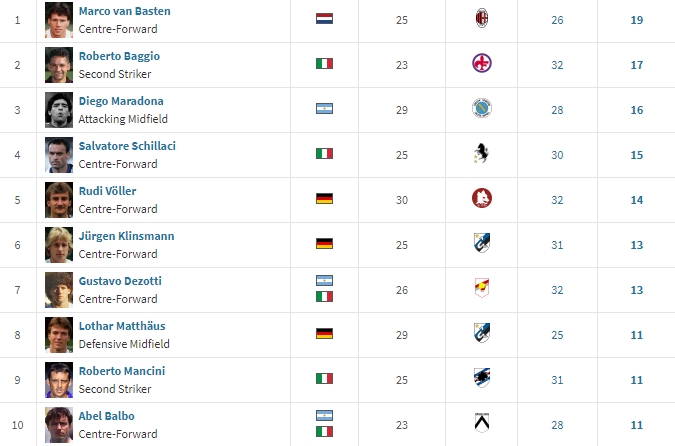Open Salvatore Schillaci's portrait thumbnail
This screenshot has width=675, height=446.
[59, 155]
